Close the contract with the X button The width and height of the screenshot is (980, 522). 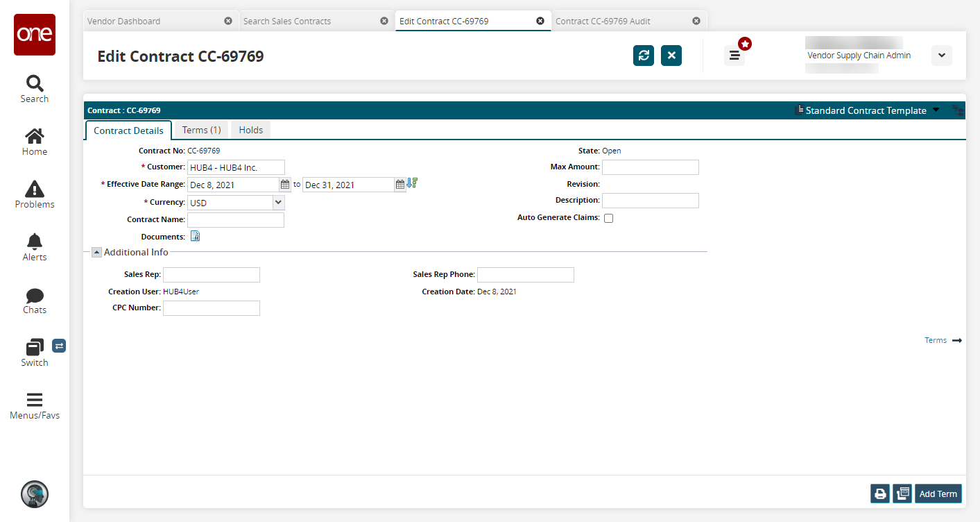(x=671, y=56)
